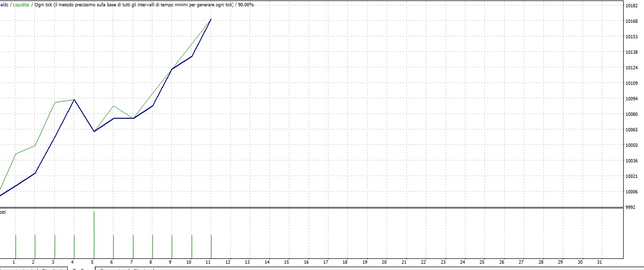Click the 10153 axis label
The height and width of the screenshot is (270, 644).
click(632, 37)
